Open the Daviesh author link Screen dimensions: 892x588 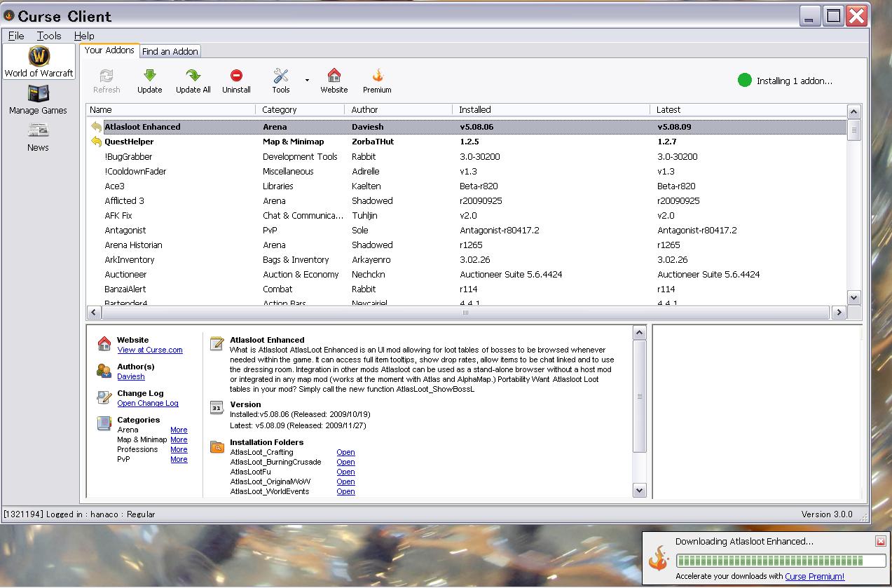pos(131,376)
